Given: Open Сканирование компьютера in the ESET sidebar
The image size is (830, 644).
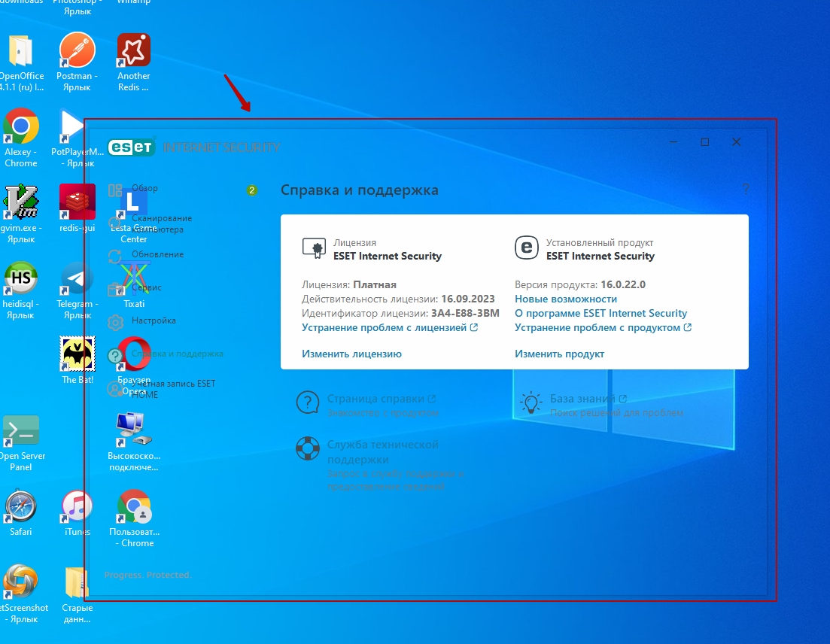Looking at the screenshot, I should tap(161, 223).
